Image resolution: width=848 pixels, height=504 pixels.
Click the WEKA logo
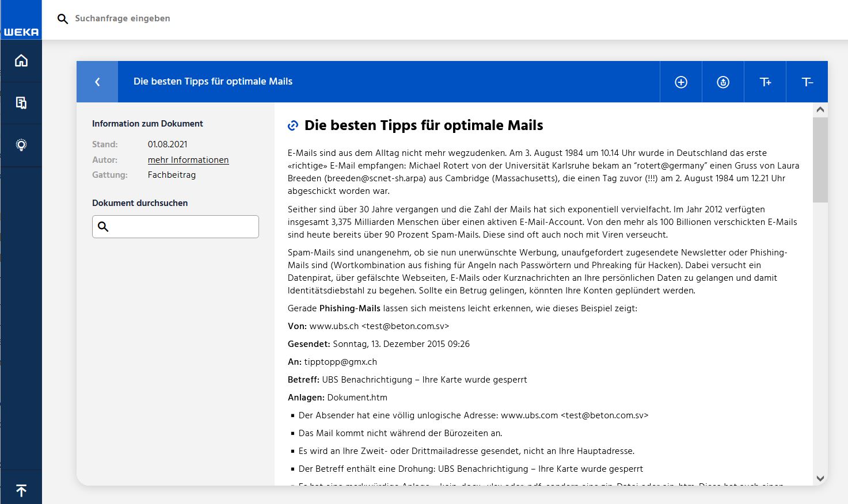point(21,32)
